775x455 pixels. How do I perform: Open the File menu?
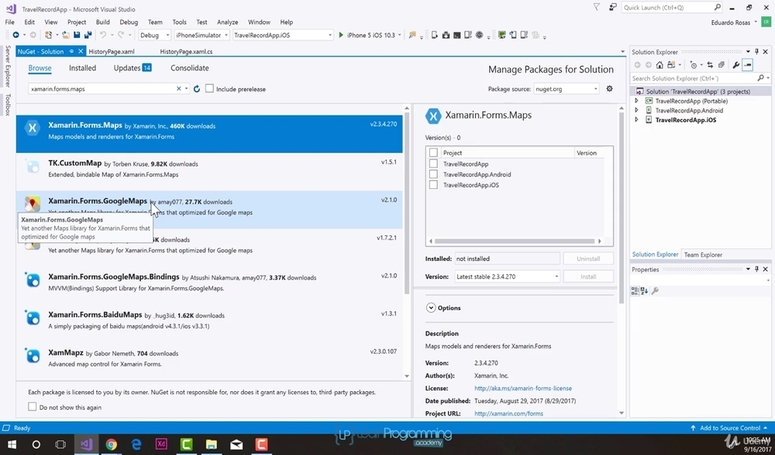[9, 22]
